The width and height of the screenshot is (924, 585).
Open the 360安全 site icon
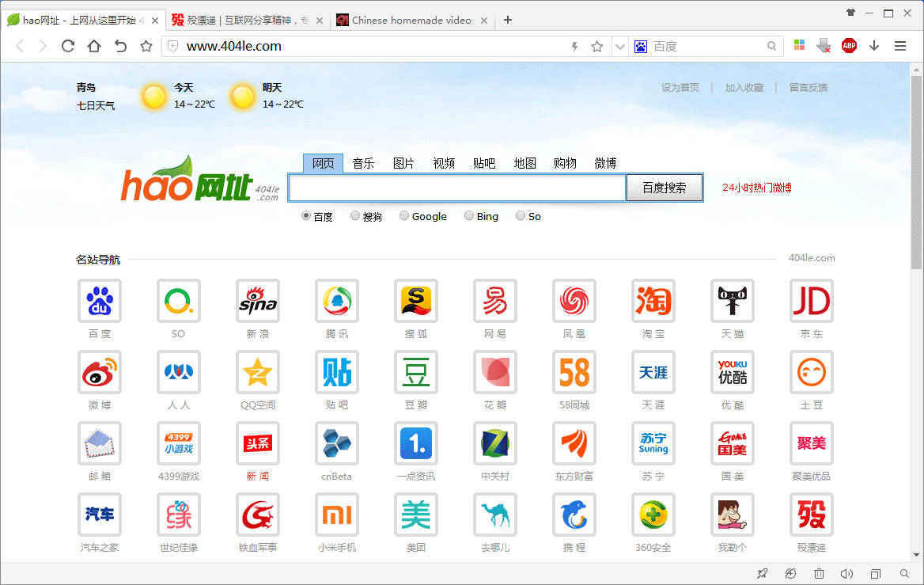(653, 515)
